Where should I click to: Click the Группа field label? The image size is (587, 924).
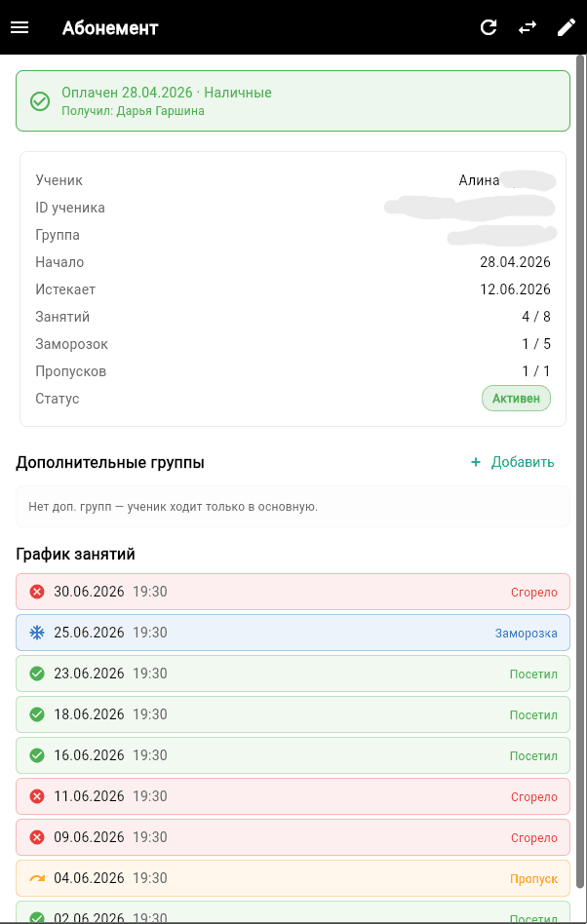[x=58, y=235]
